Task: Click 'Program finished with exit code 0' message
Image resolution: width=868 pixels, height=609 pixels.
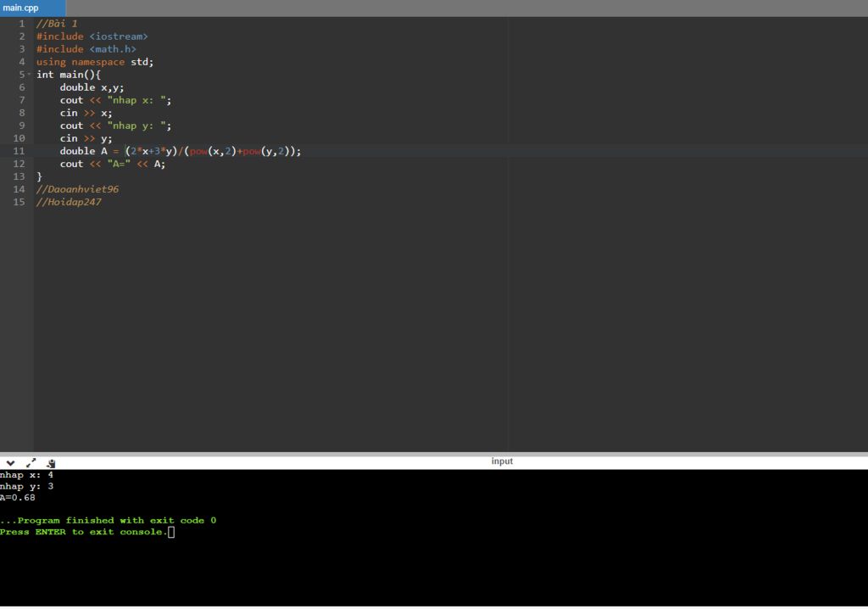Action: coord(108,520)
